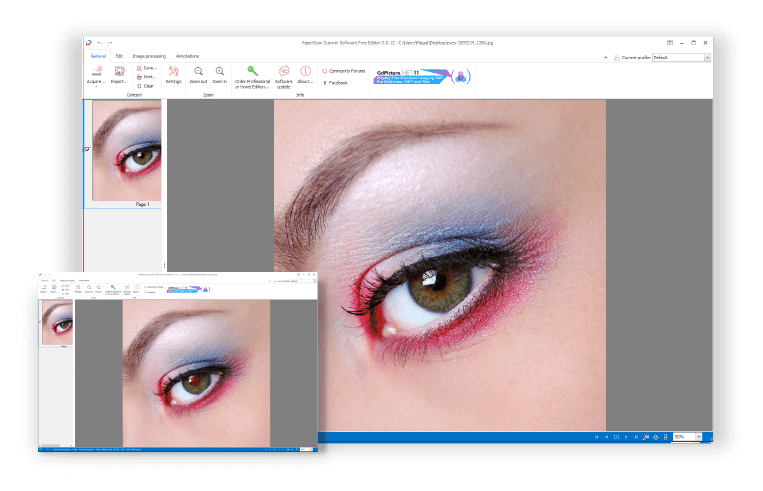Expand the Current profile dropdown

pos(706,58)
